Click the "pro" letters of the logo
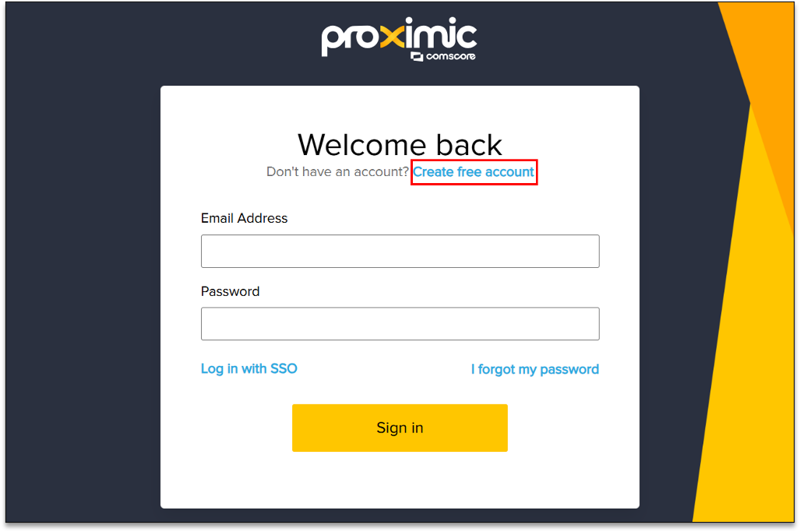800x532 pixels. pyautogui.click(x=351, y=39)
